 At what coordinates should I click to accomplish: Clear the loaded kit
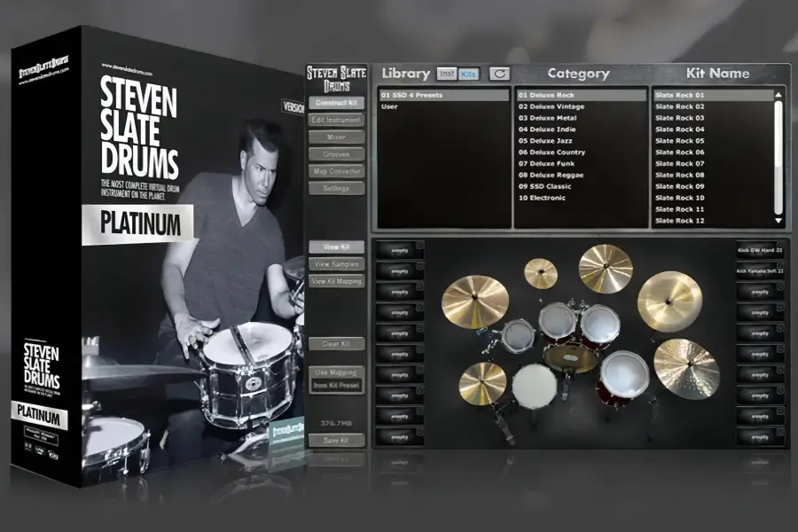335,342
